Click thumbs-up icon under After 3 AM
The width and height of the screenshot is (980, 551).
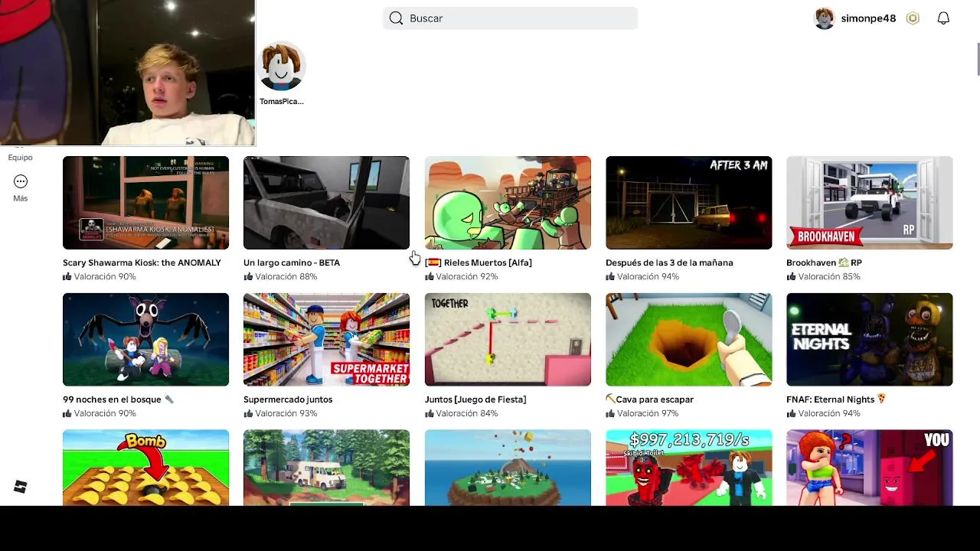pyautogui.click(x=610, y=276)
